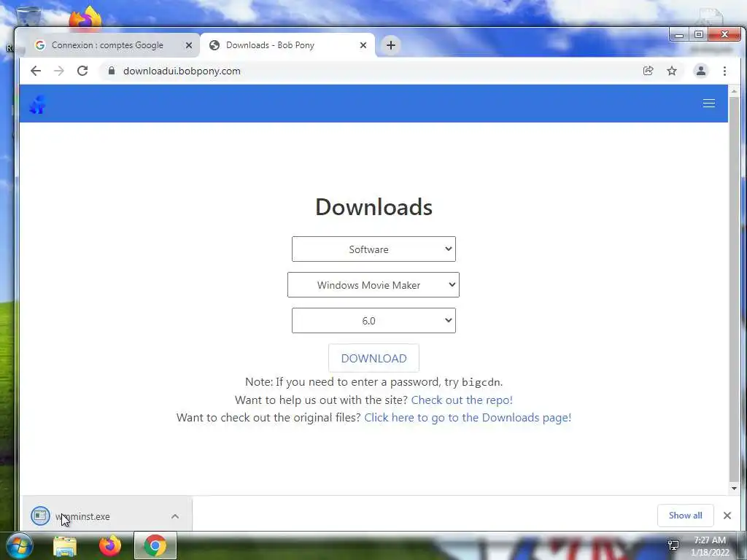Image resolution: width=747 pixels, height=560 pixels.
Task: Go back using the browser back arrow
Action: 36,71
